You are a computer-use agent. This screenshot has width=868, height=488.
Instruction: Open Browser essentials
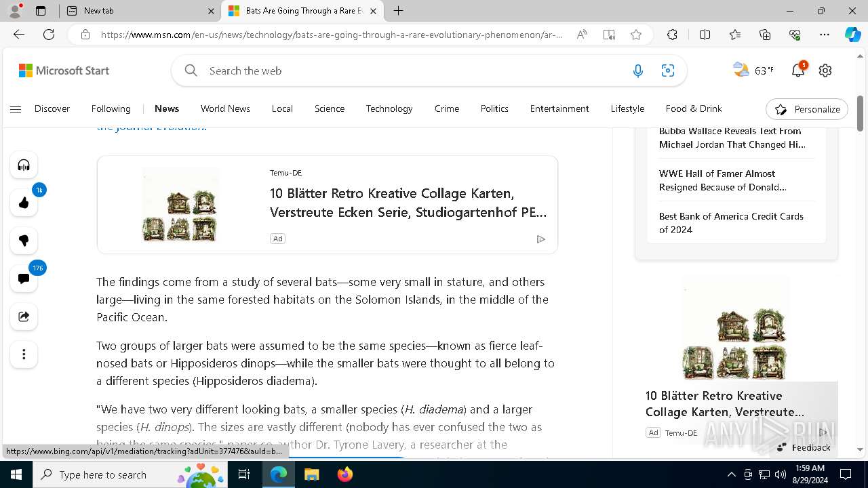click(795, 35)
